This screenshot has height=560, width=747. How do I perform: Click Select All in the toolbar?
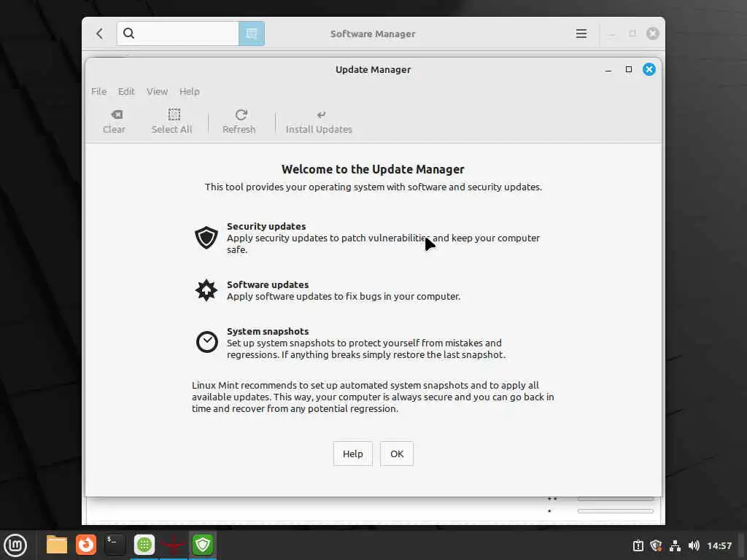[x=171, y=122]
